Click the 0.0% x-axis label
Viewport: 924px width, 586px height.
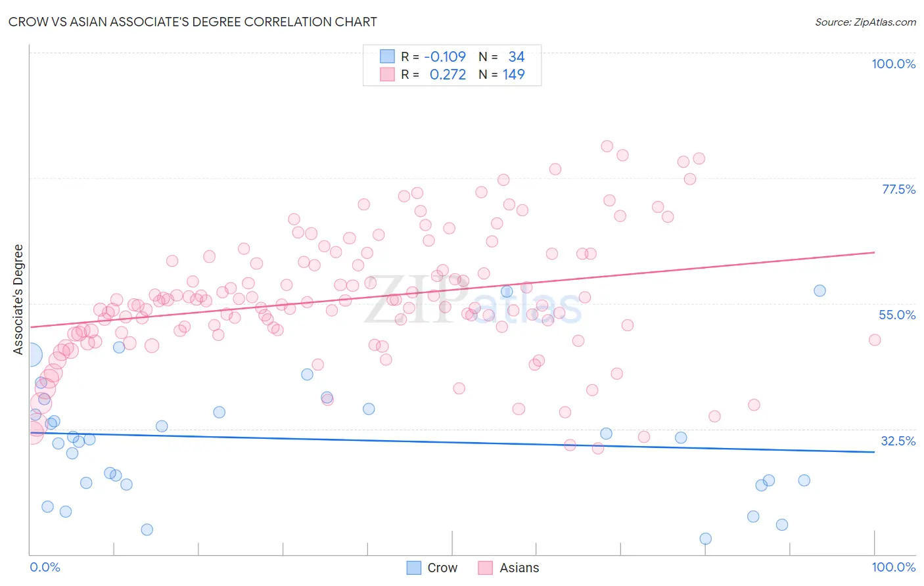pyautogui.click(x=45, y=567)
